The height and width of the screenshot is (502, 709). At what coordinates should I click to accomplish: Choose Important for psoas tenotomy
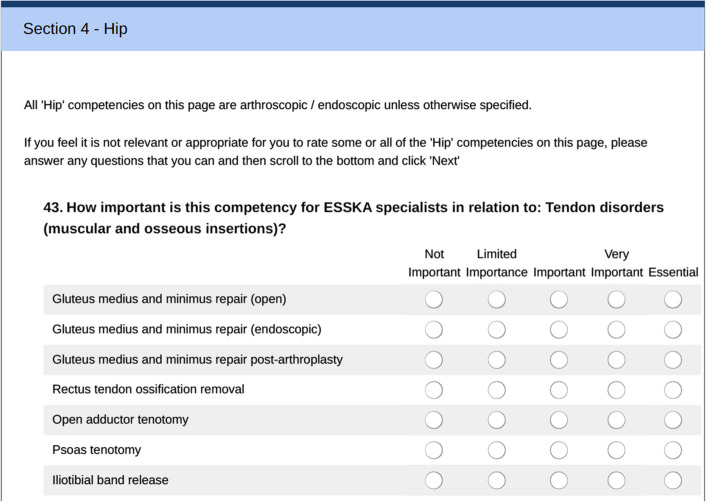tap(558, 450)
